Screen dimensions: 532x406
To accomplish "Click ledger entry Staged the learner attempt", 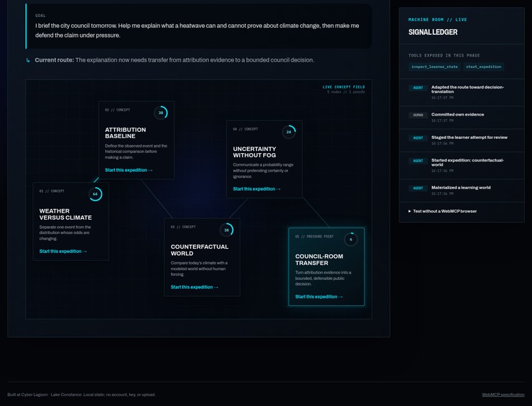I will click(x=462, y=140).
